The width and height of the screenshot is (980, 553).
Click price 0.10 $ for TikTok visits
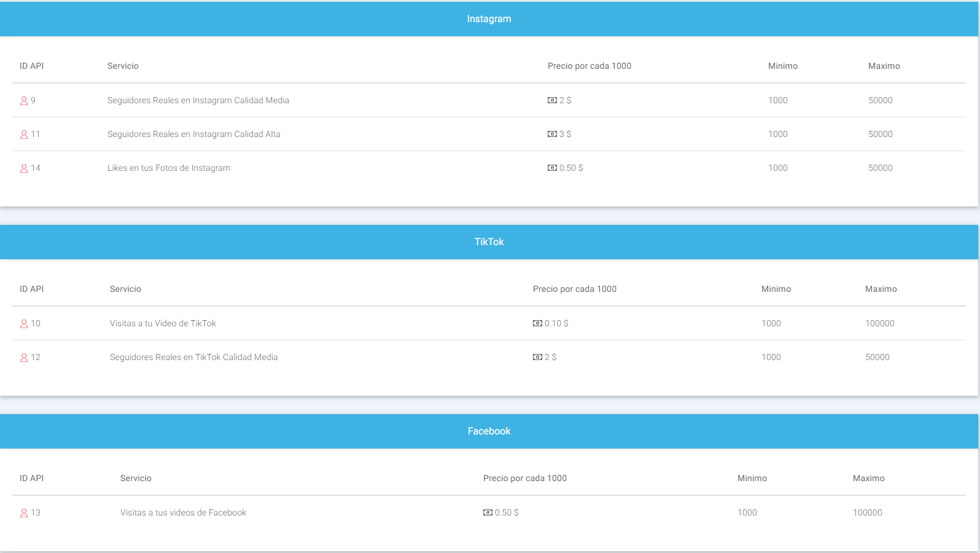tap(556, 323)
